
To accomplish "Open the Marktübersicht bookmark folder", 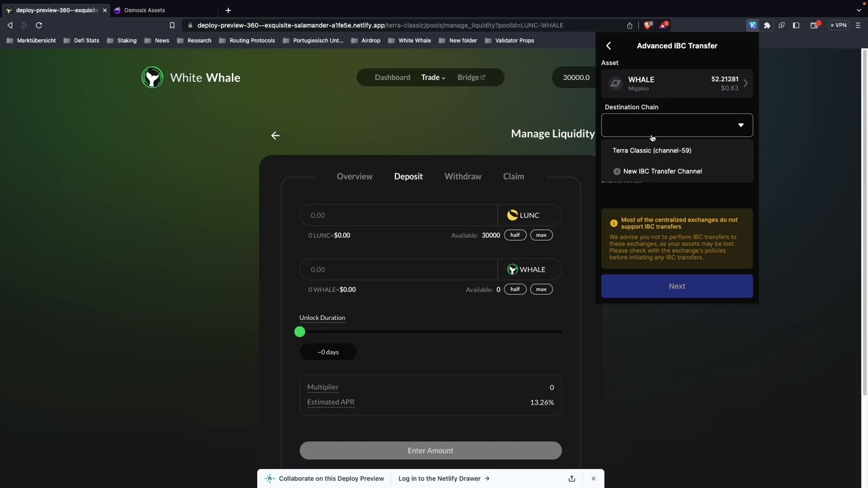I will [x=31, y=41].
